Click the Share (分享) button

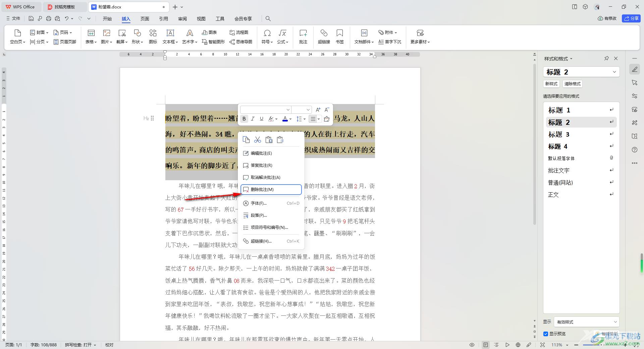click(631, 18)
